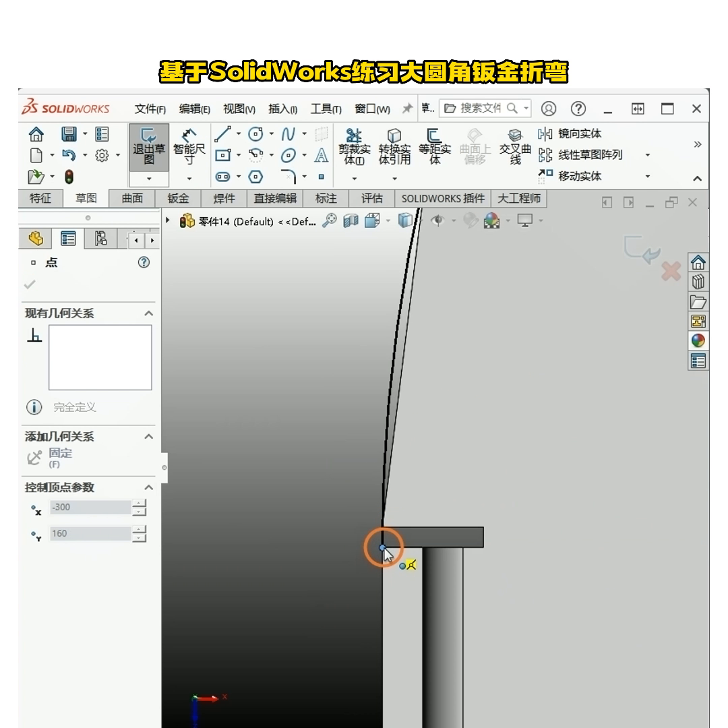Image resolution: width=728 pixels, height=728 pixels.
Task: Click the Zoom to Fit magnifier icon
Action: click(329, 220)
